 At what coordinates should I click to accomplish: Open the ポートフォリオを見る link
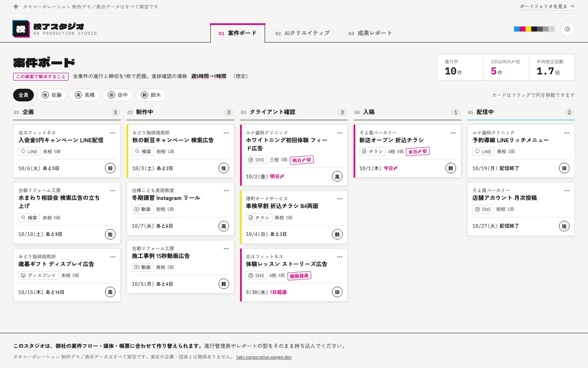(547, 7)
